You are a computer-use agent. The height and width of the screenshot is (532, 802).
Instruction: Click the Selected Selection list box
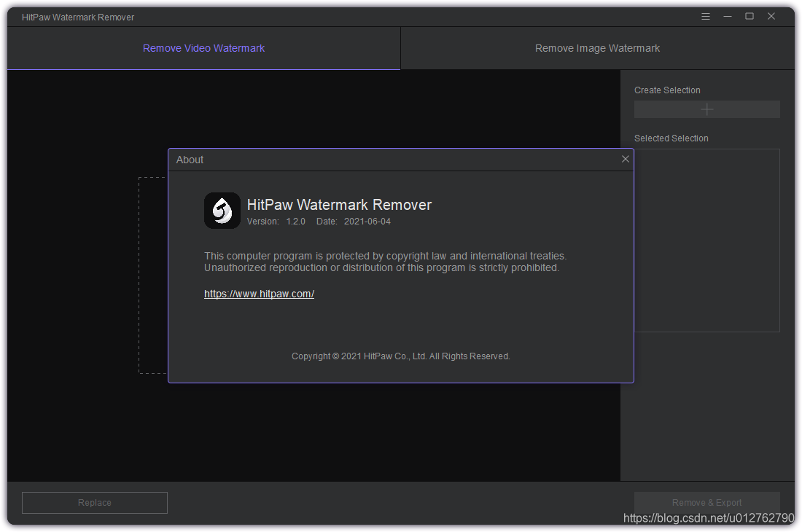point(707,240)
